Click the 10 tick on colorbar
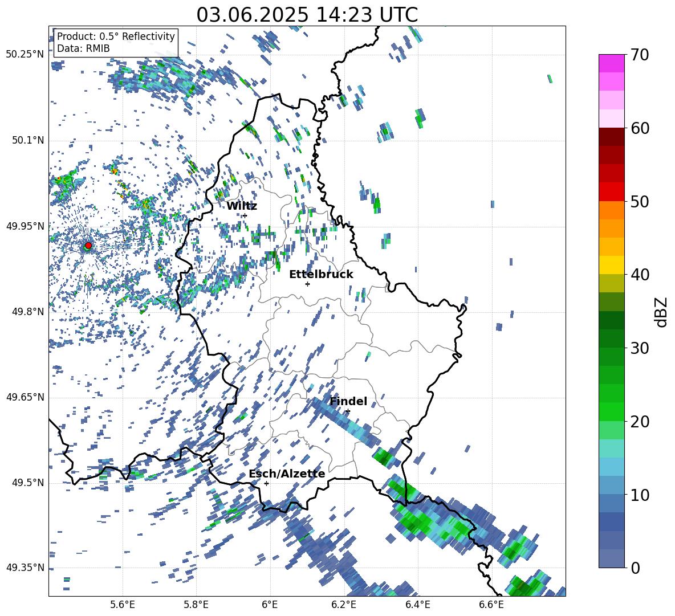This screenshot has width=675, height=616. coord(639,495)
